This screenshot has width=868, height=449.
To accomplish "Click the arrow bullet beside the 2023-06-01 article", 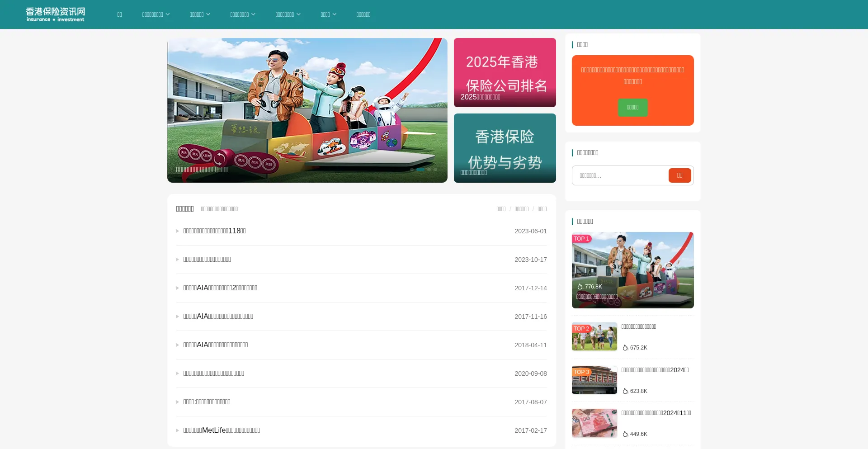I will click(x=178, y=231).
